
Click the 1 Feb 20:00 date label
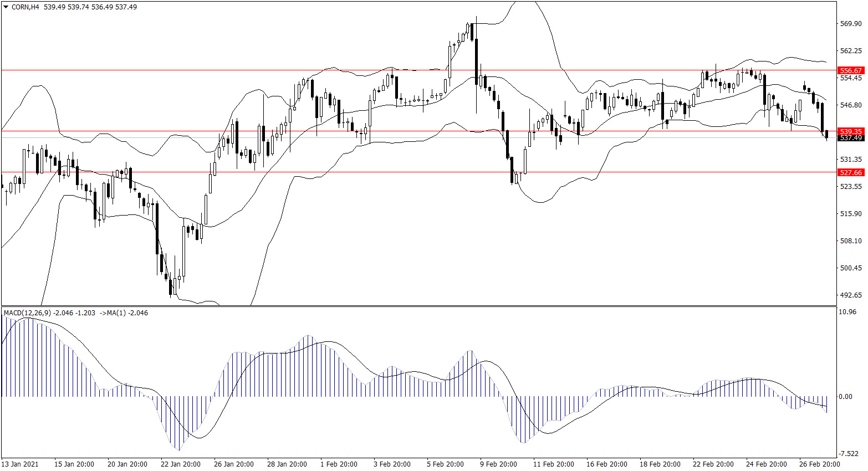339,464
